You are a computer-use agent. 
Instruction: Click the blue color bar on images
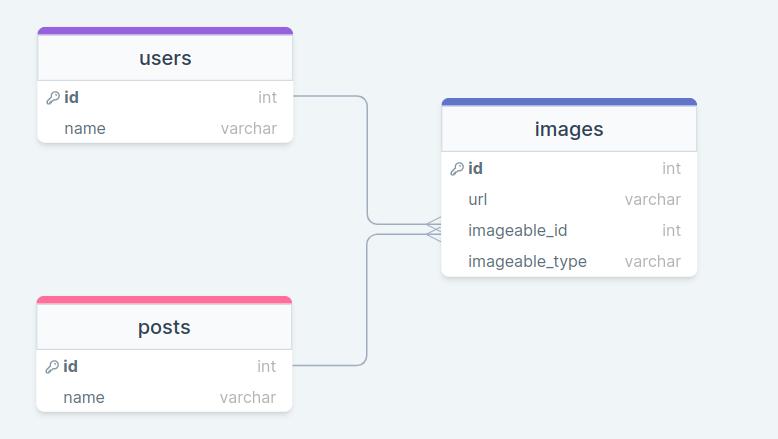pos(569,102)
